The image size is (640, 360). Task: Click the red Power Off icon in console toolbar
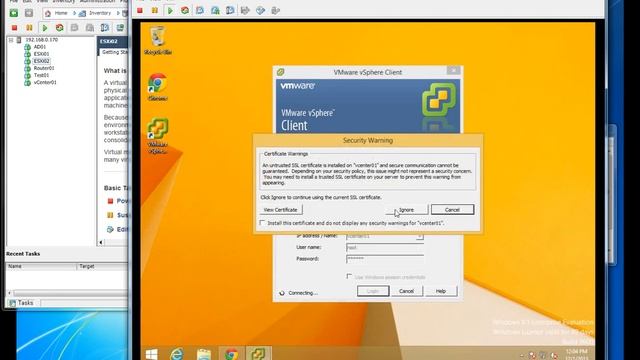coord(140,11)
